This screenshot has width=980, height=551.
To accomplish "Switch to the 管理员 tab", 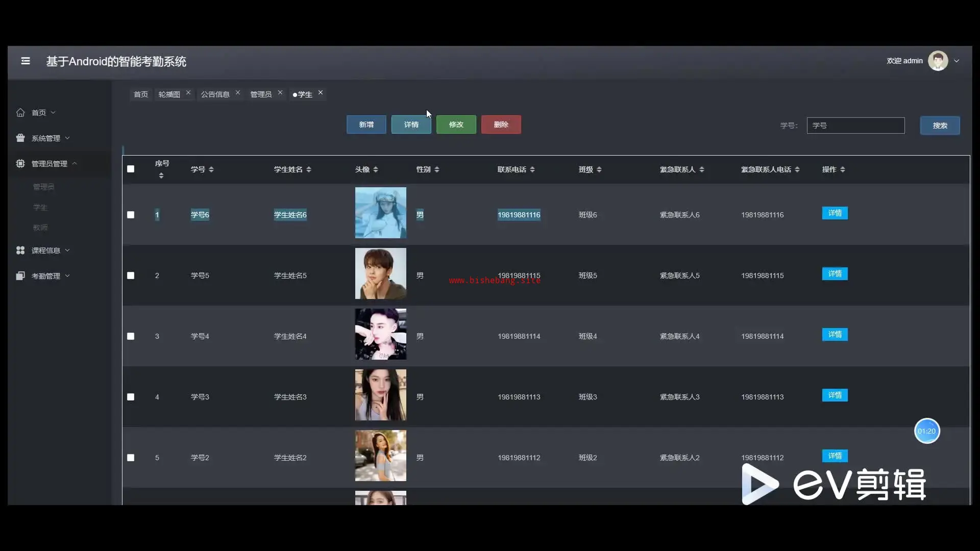I will (x=261, y=94).
